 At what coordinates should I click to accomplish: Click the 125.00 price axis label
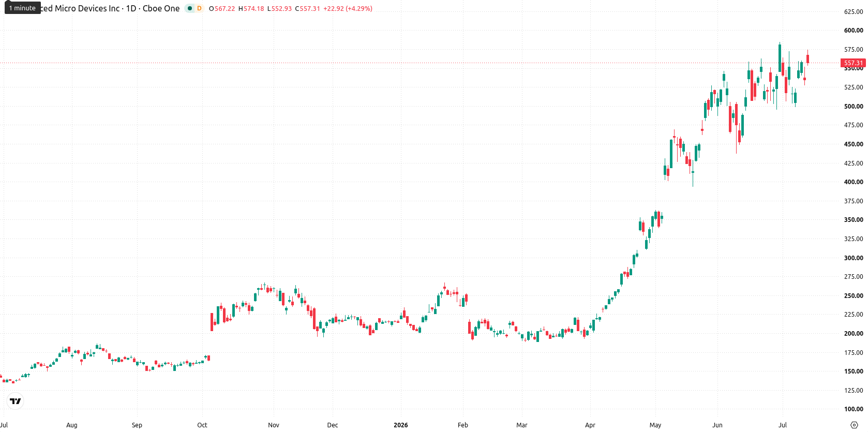[854, 391]
